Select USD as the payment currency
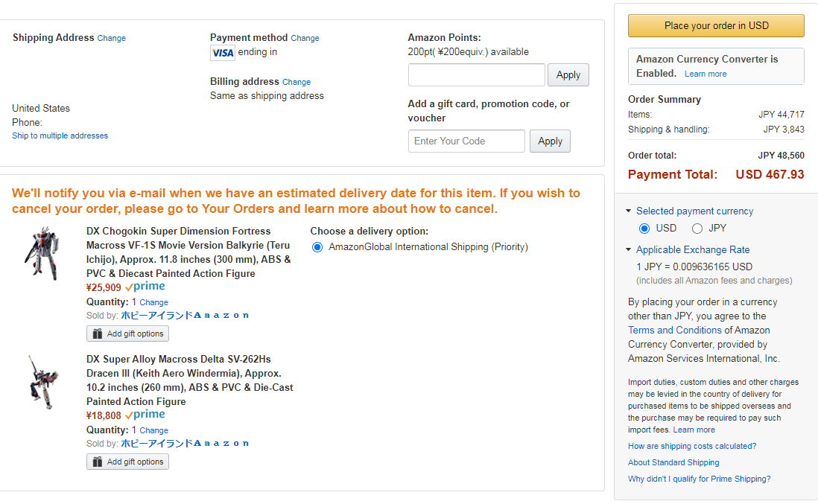This screenshot has width=818, height=504. pyautogui.click(x=644, y=229)
